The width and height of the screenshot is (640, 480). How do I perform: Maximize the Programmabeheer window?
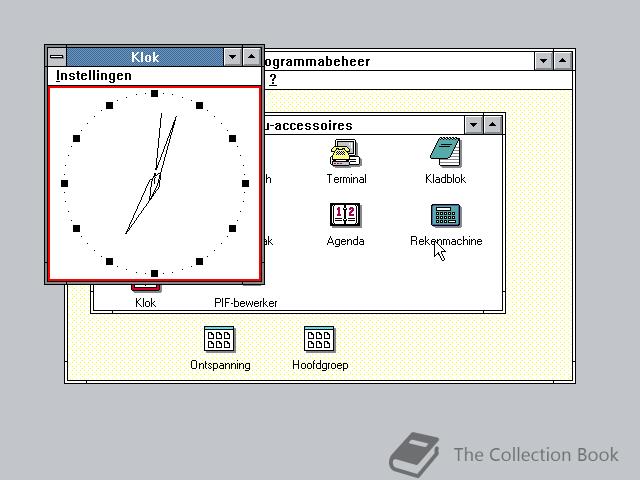point(562,61)
